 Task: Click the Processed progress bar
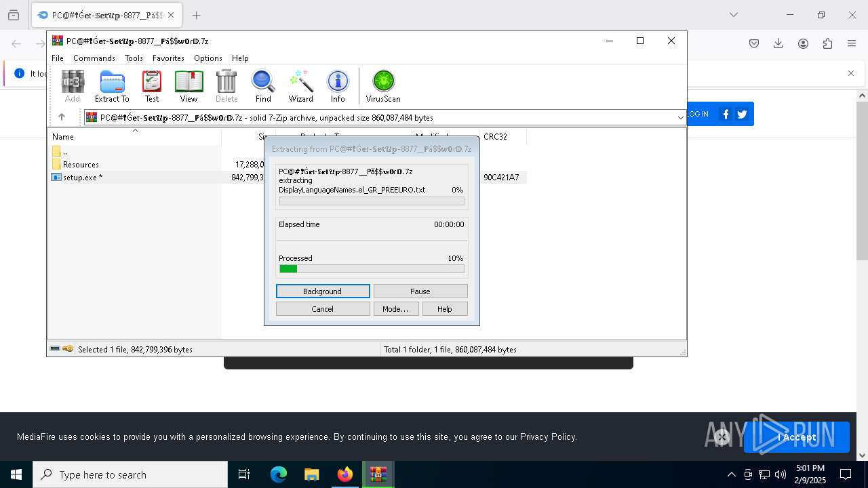click(x=372, y=269)
